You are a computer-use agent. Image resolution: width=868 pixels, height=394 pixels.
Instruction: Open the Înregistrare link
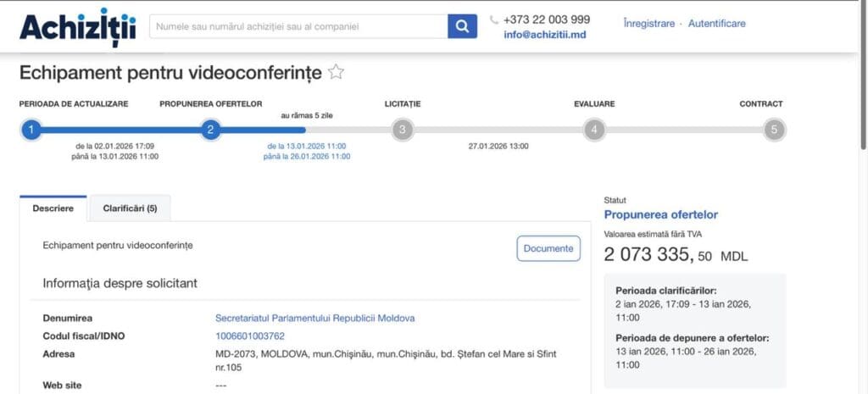648,24
